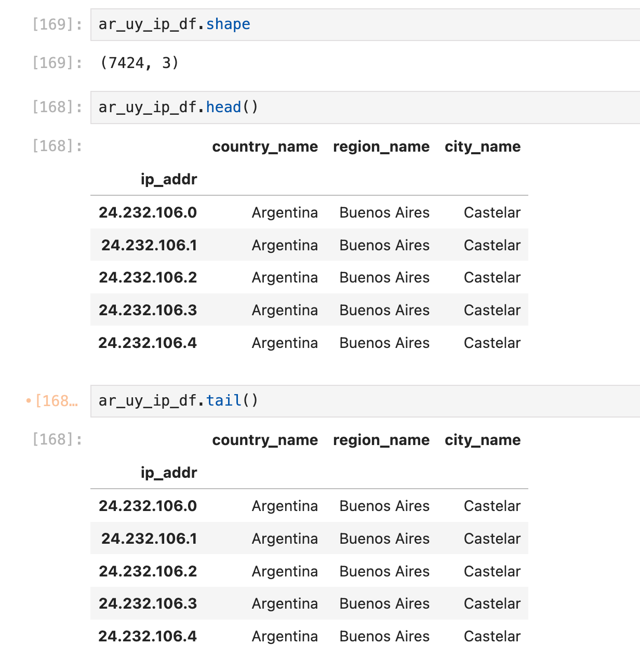Click the city_name column header
The width and height of the screenshot is (640, 672).
click(x=482, y=147)
